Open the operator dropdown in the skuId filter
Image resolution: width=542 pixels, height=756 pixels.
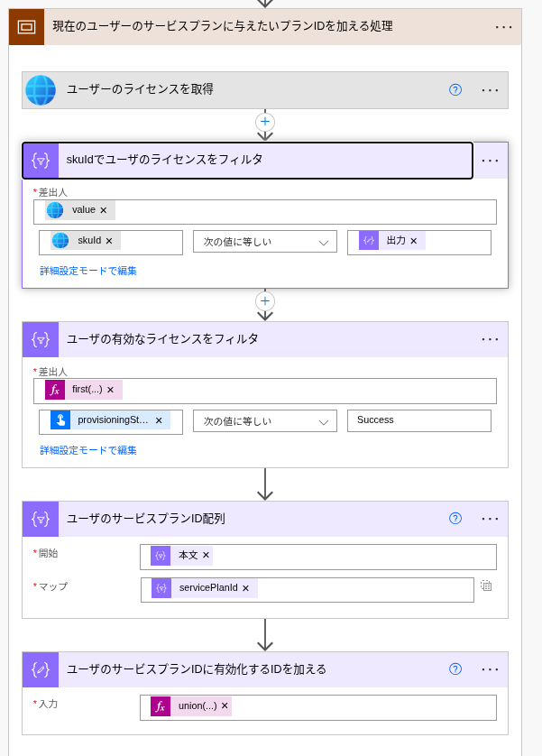[265, 242]
